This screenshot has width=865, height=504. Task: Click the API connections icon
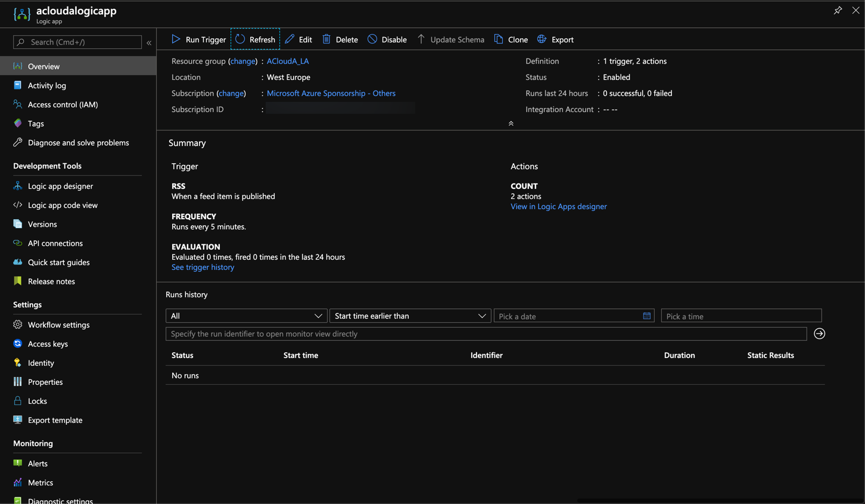coord(18,243)
